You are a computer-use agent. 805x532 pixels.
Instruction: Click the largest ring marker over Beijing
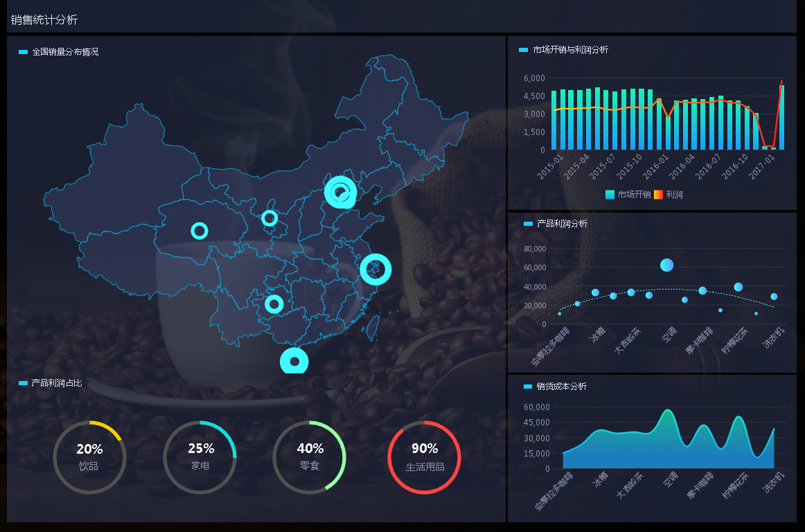click(x=340, y=193)
